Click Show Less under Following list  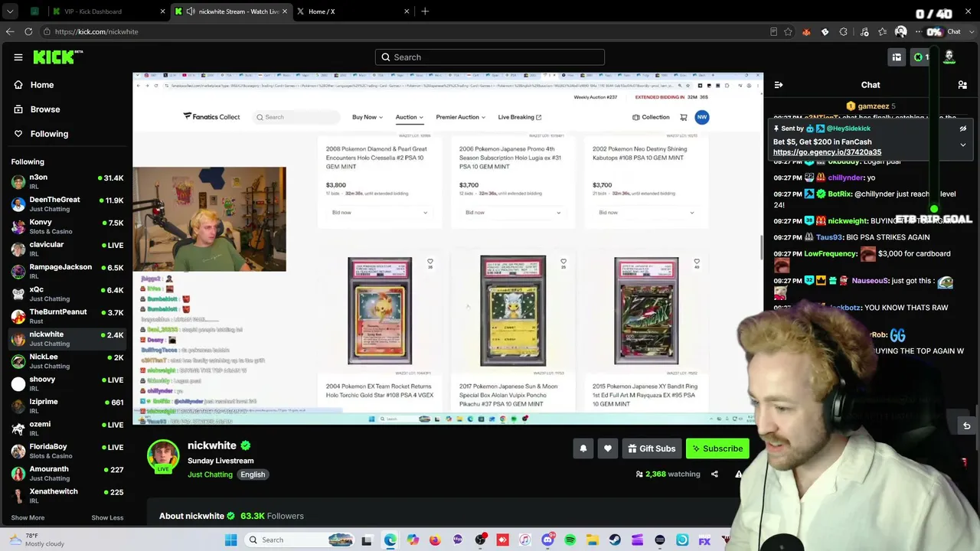pos(107,518)
